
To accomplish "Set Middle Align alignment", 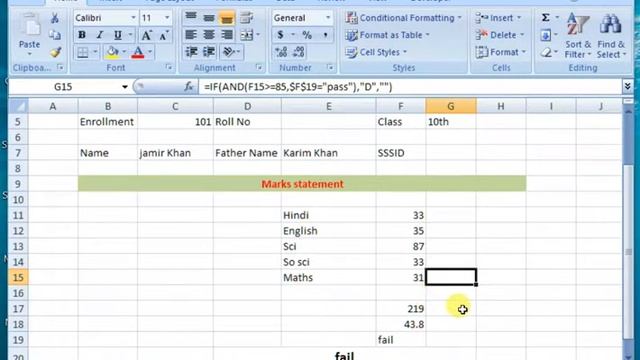I will [x=209, y=18].
